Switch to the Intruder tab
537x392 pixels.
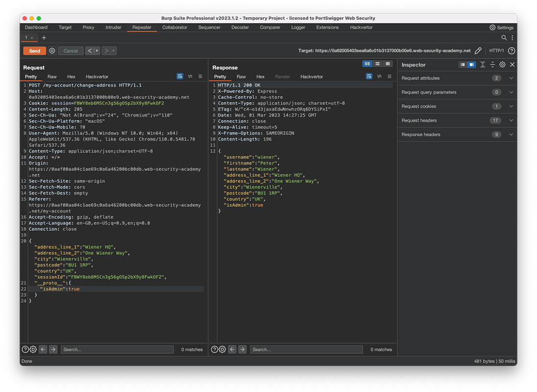point(113,27)
